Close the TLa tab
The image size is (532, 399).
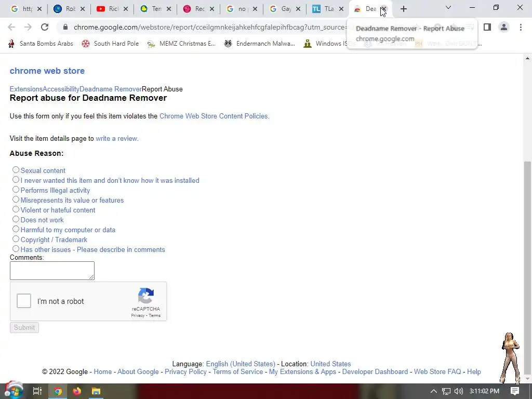[341, 9]
